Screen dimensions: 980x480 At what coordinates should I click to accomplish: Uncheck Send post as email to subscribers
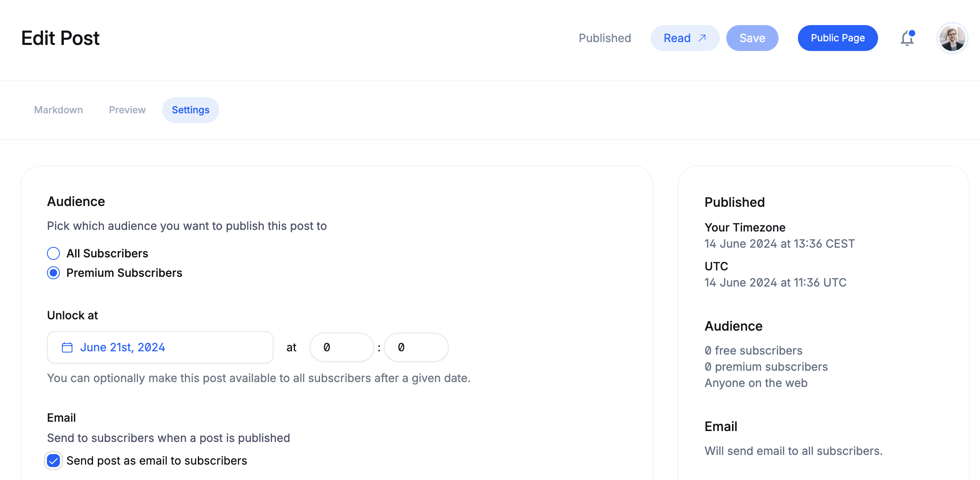[53, 461]
